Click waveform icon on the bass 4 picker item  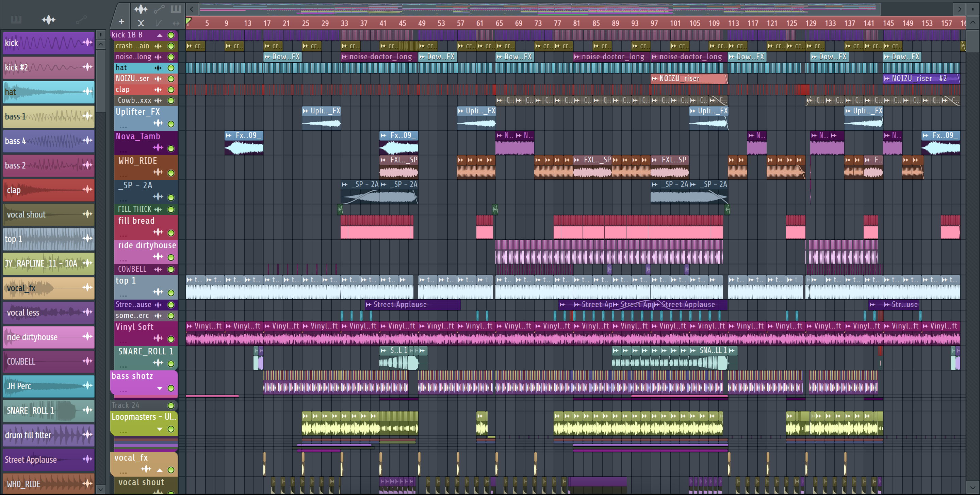tap(87, 140)
